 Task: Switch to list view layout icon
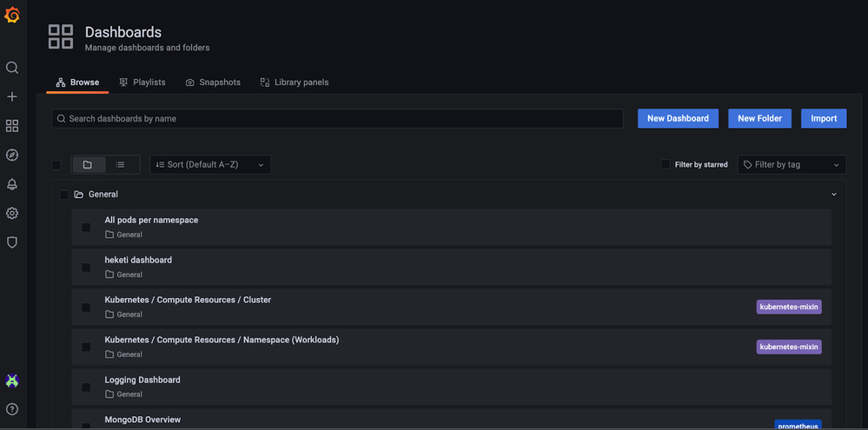click(120, 164)
